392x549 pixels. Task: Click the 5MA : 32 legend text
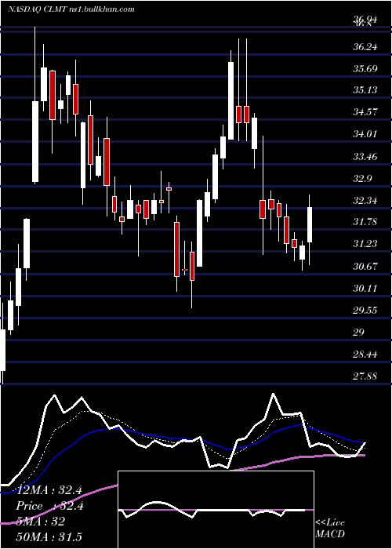[40, 522]
